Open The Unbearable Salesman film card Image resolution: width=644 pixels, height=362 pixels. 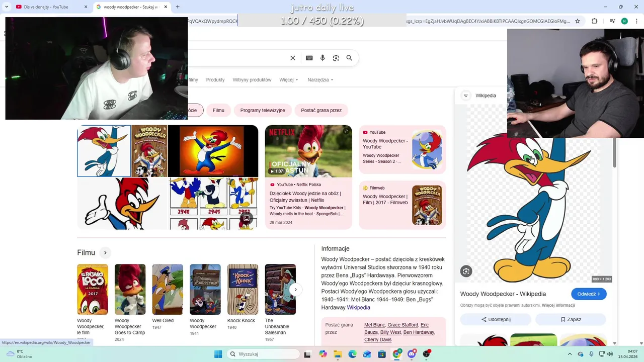coord(280,303)
